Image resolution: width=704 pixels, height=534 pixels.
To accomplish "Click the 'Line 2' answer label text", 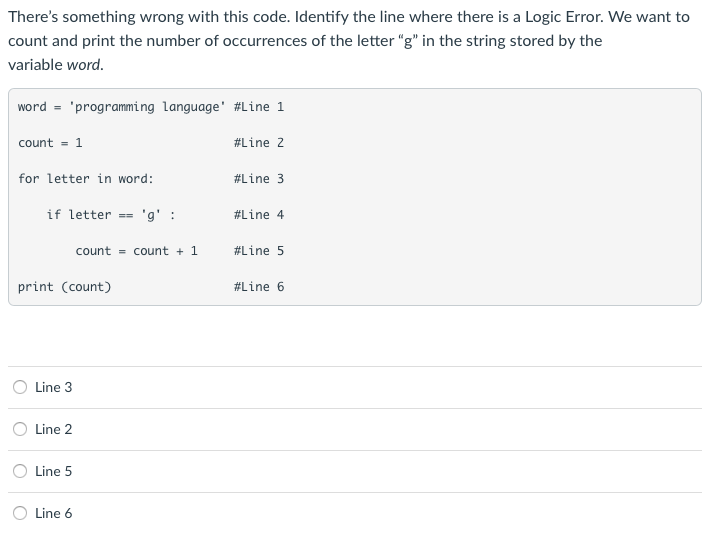I will (53, 429).
